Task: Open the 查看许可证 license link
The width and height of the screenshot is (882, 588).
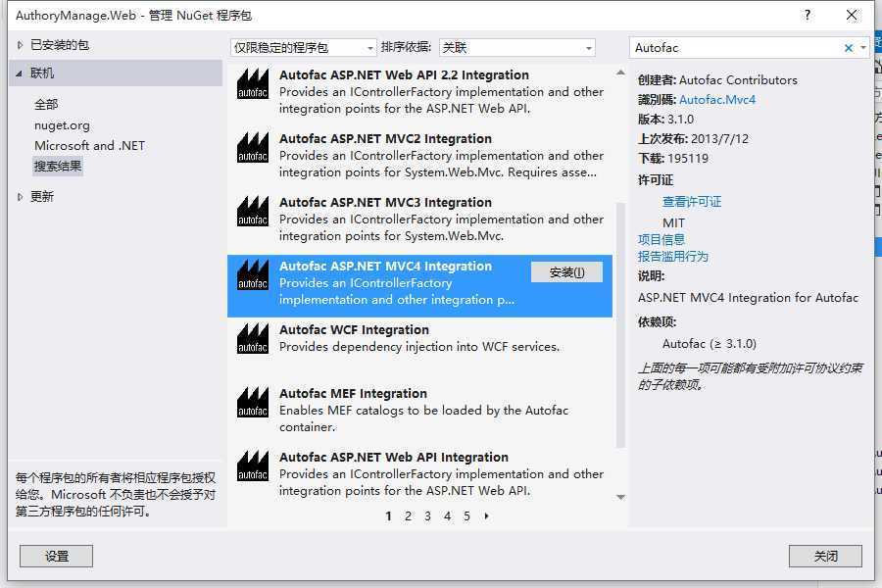Action: [x=691, y=202]
